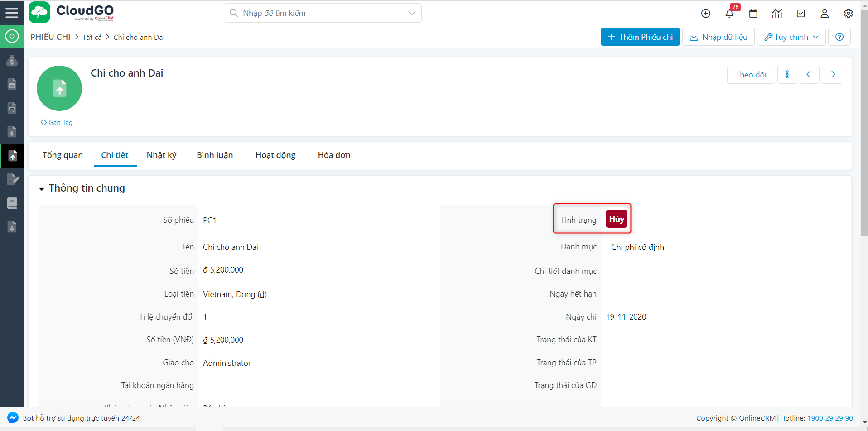Switch to the Hóa đơn tab

tap(334, 155)
